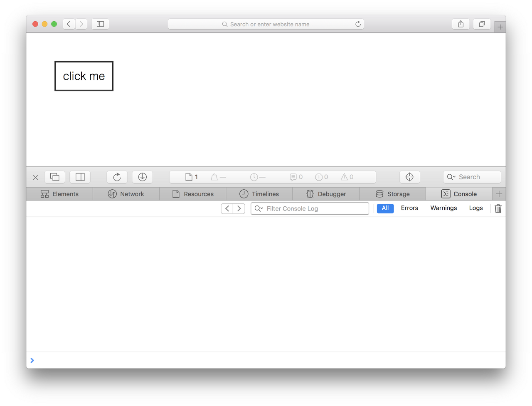The width and height of the screenshot is (532, 406).
Task: Click the inspector reload page icon
Action: [117, 177]
